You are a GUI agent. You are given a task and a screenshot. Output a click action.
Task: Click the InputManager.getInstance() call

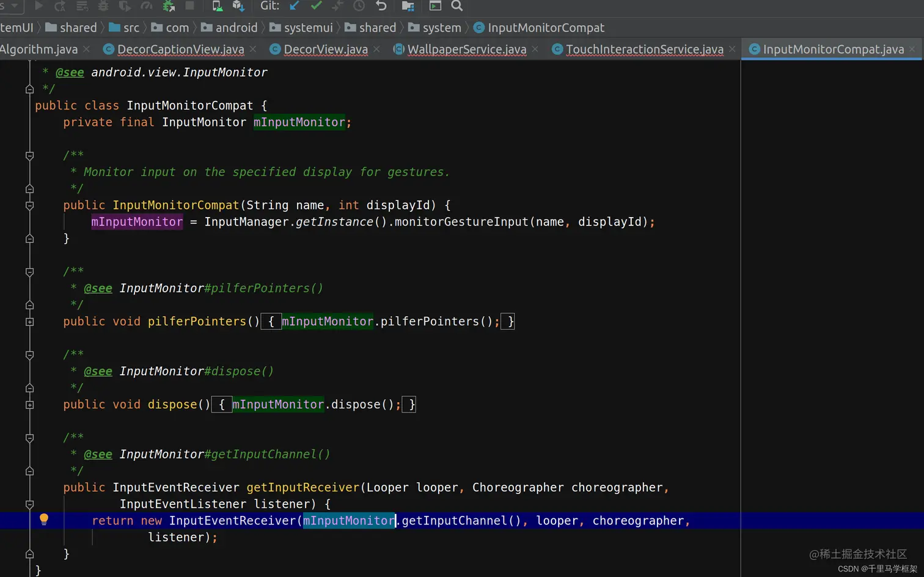296,222
